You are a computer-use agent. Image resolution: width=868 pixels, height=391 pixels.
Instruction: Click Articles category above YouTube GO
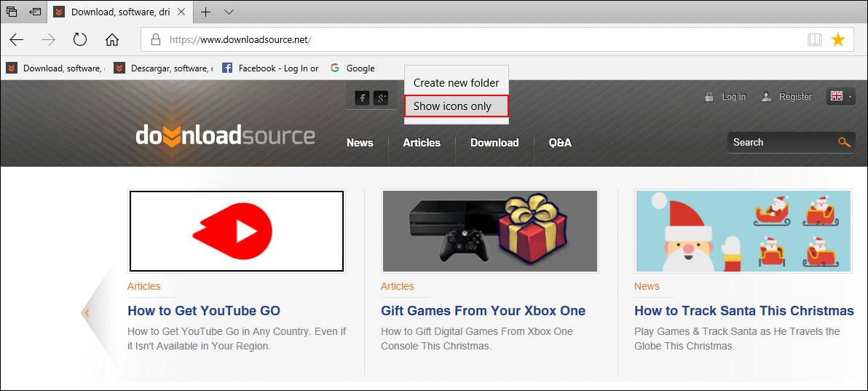[x=144, y=286]
